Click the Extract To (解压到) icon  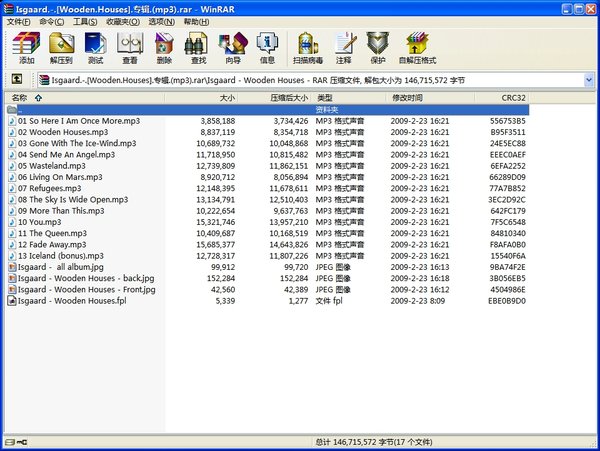point(61,48)
